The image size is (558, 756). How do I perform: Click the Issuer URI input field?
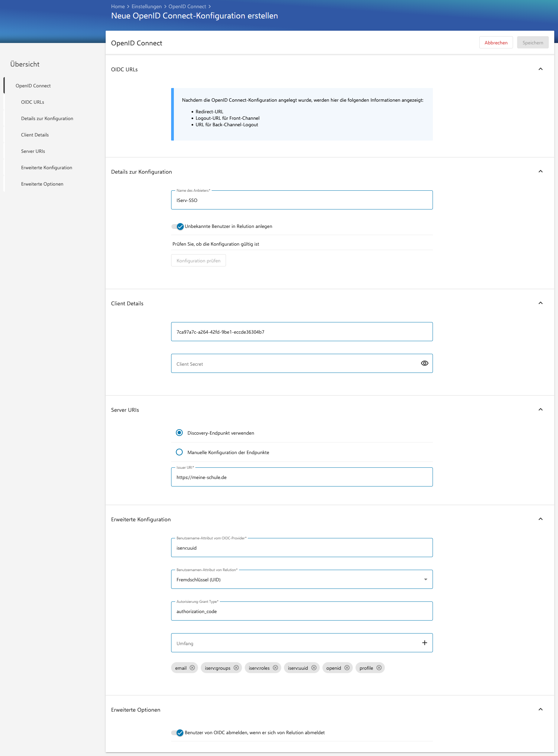coord(302,477)
